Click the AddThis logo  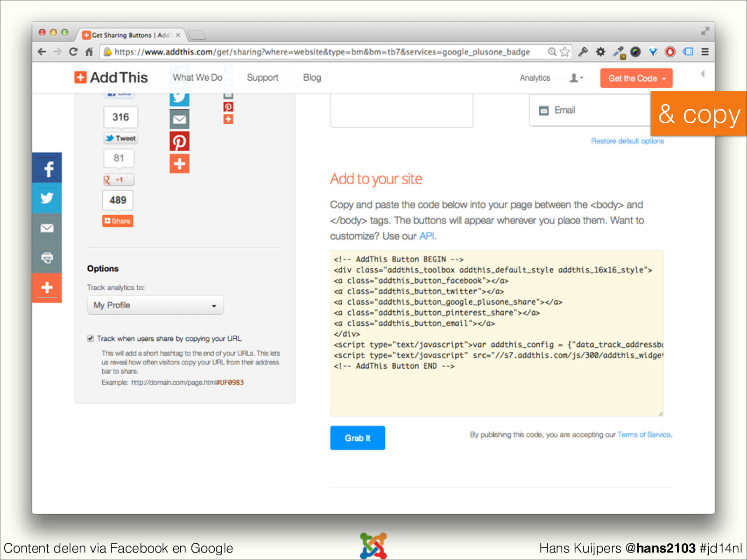pyautogui.click(x=111, y=77)
